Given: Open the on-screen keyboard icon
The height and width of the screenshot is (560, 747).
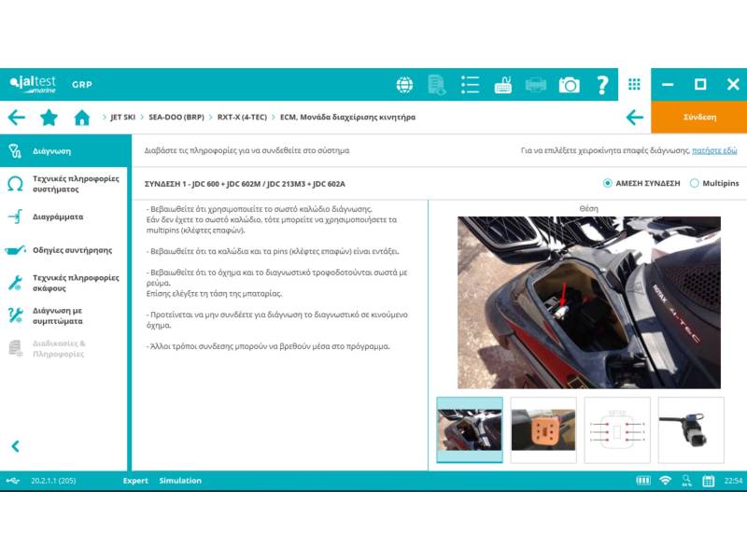Looking at the screenshot, I should pyautogui.click(x=502, y=85).
